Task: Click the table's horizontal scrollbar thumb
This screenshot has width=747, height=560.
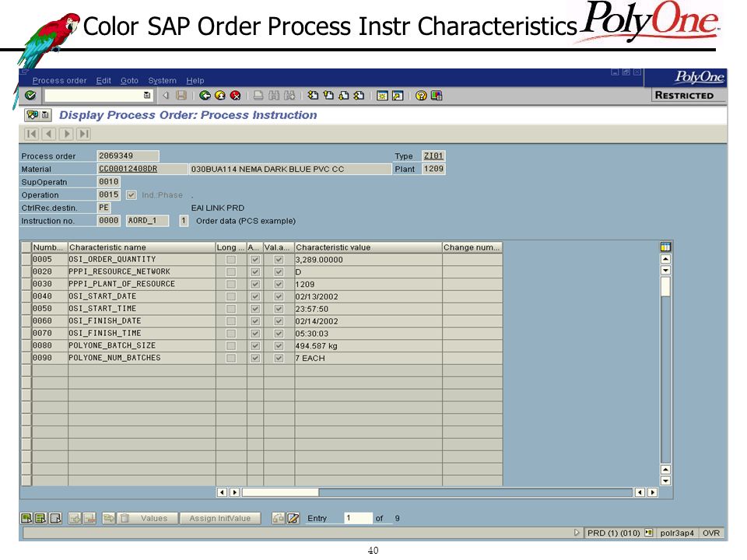Action: (280, 492)
